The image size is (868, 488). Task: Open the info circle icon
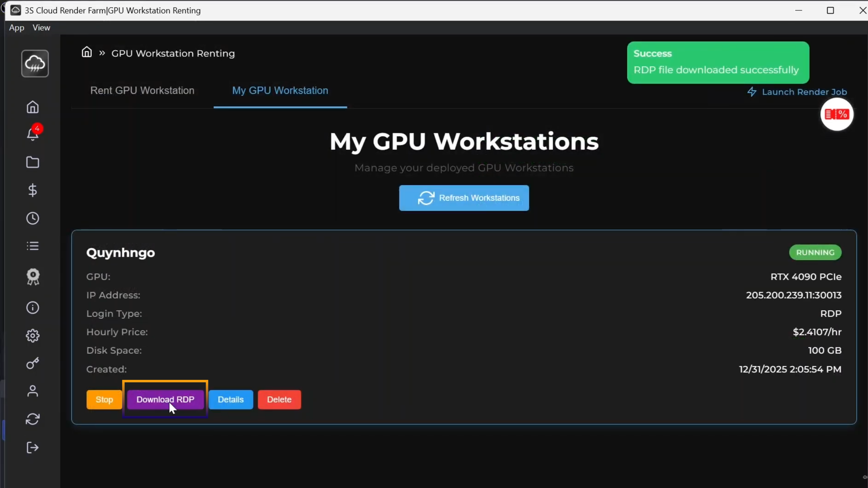[33, 307]
